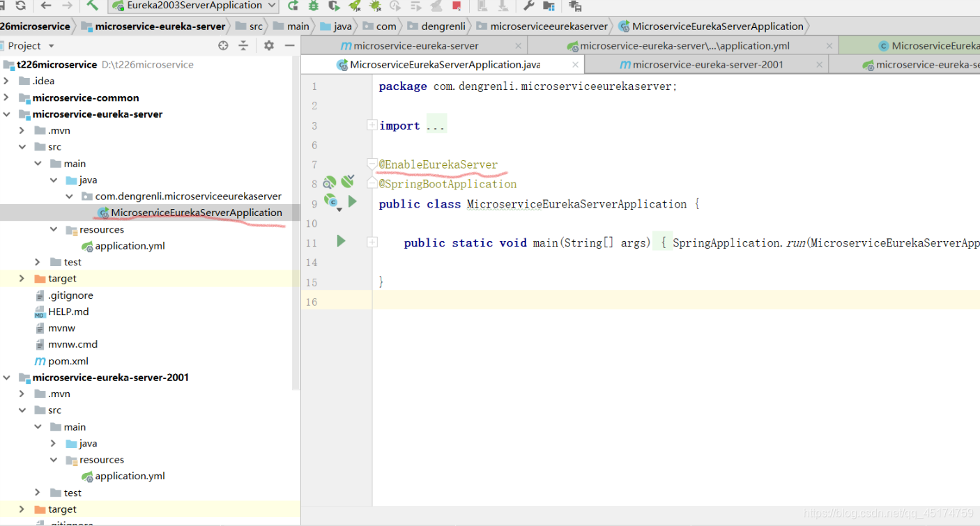Expand the main method fold on line 11
980x526 pixels.
[x=372, y=242]
